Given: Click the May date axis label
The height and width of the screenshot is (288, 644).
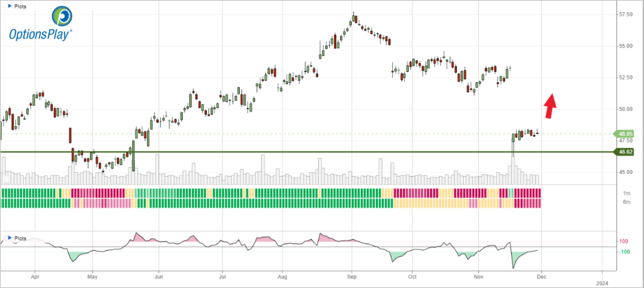Looking at the screenshot, I should point(93,277).
